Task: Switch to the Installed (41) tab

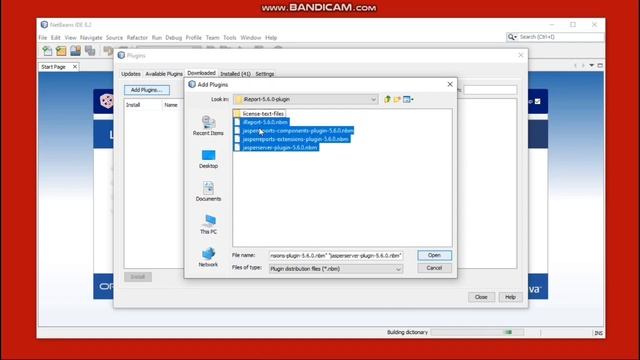Action: [236, 74]
